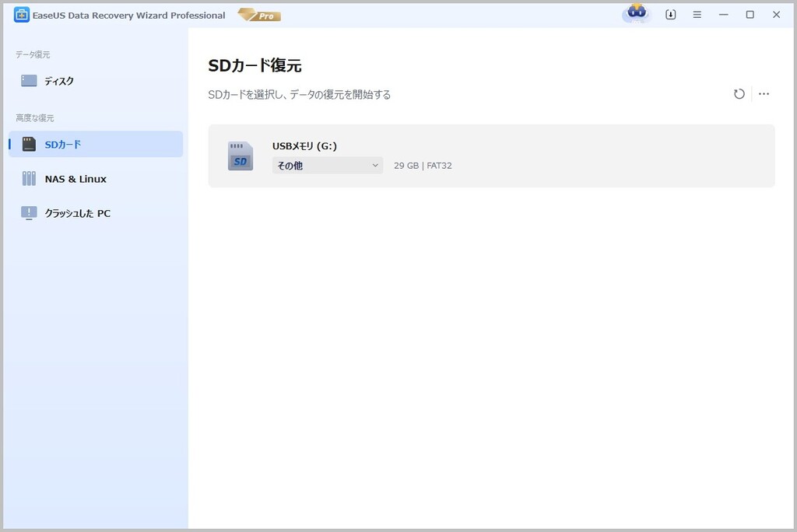The image size is (797, 532).
Task: Click the NAS server rack icon
Action: coord(29,178)
